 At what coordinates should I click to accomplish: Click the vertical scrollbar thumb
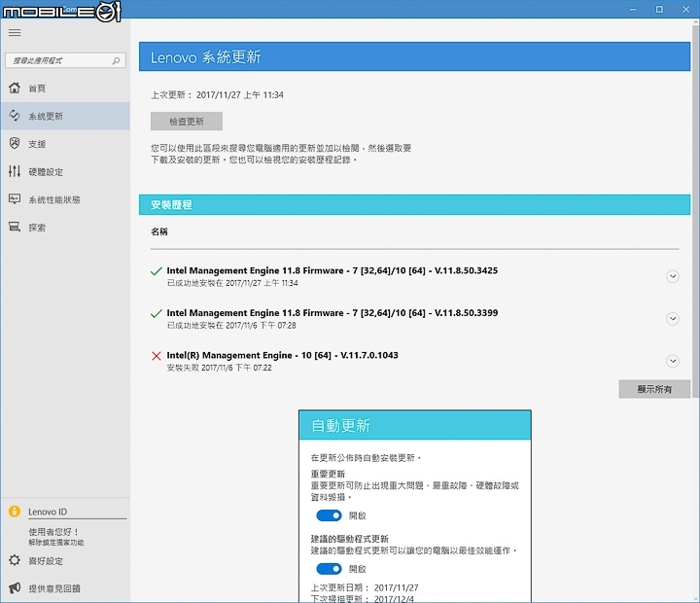tap(695, 210)
